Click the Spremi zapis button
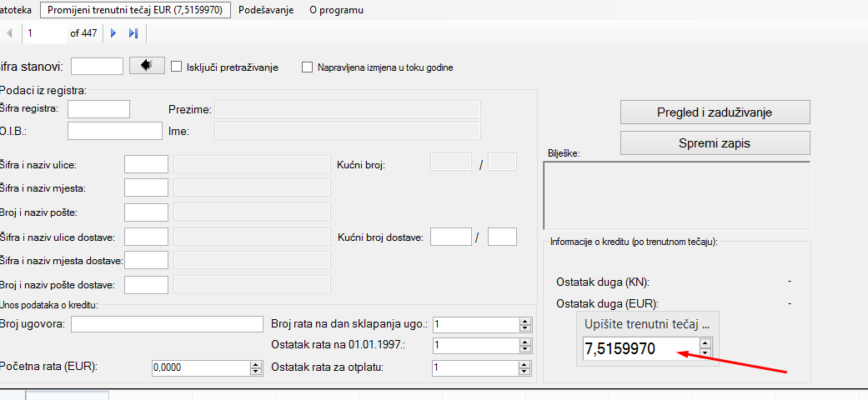Image resolution: width=868 pixels, height=400 pixels. 715,143
